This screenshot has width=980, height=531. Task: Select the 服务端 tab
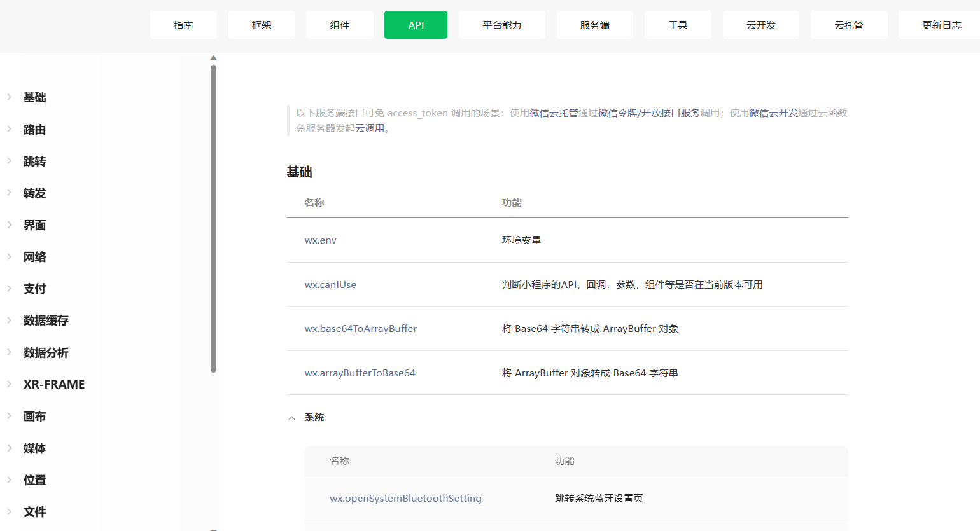[594, 25]
